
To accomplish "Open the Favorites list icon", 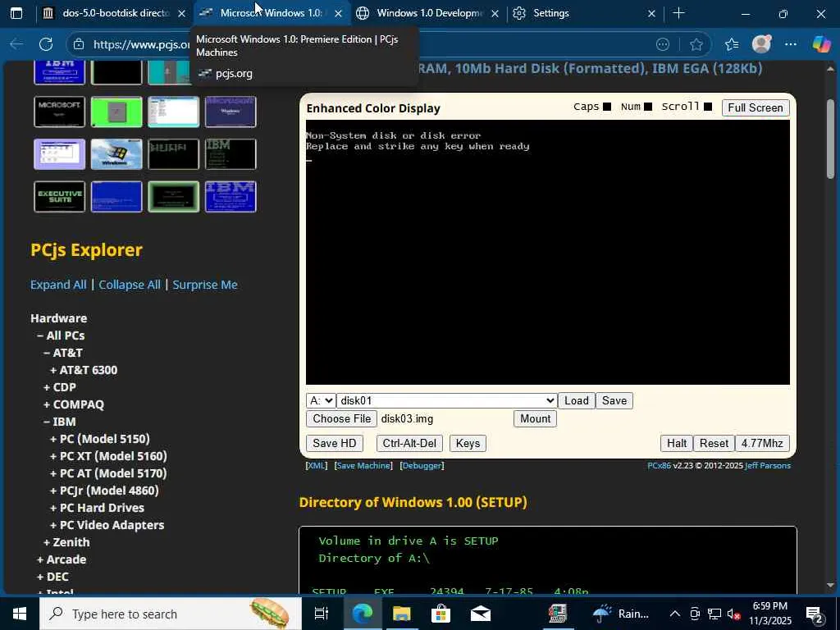I will [x=731, y=44].
